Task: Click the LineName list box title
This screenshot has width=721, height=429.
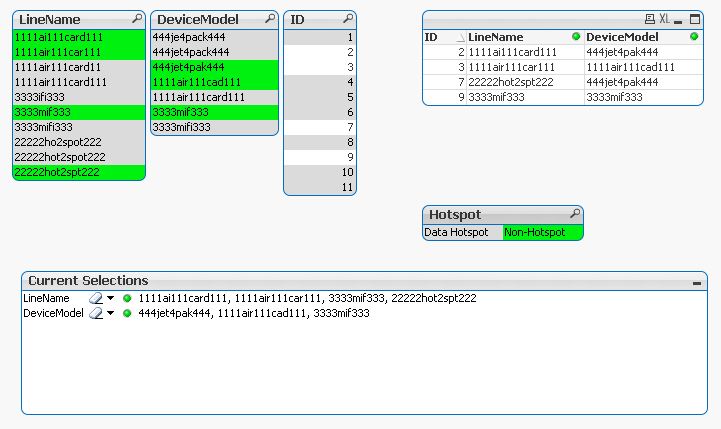Action: tap(50, 19)
